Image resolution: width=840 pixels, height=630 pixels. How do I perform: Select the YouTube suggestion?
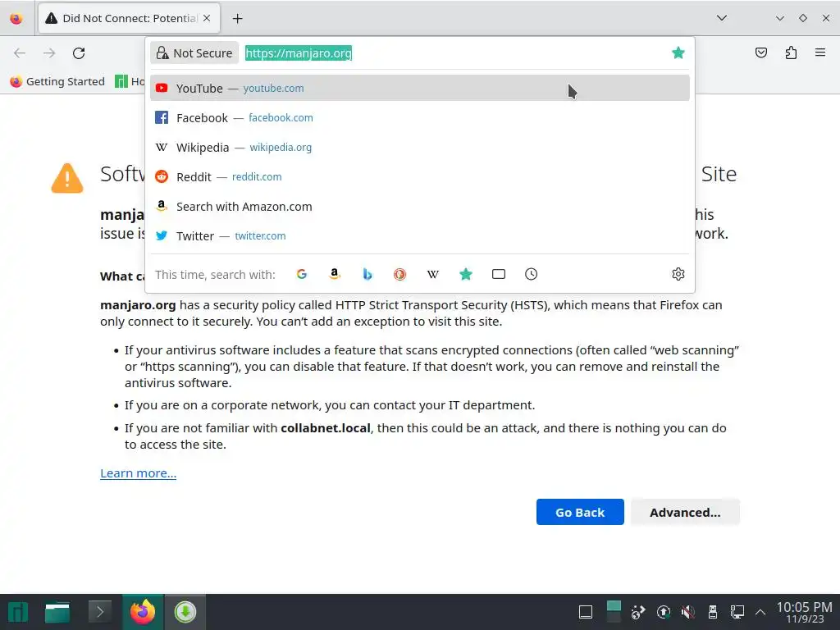coord(419,88)
